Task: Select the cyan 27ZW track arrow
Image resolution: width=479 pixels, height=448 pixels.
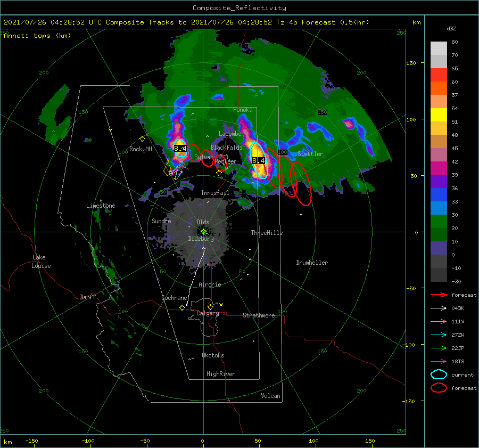Action: (x=439, y=335)
